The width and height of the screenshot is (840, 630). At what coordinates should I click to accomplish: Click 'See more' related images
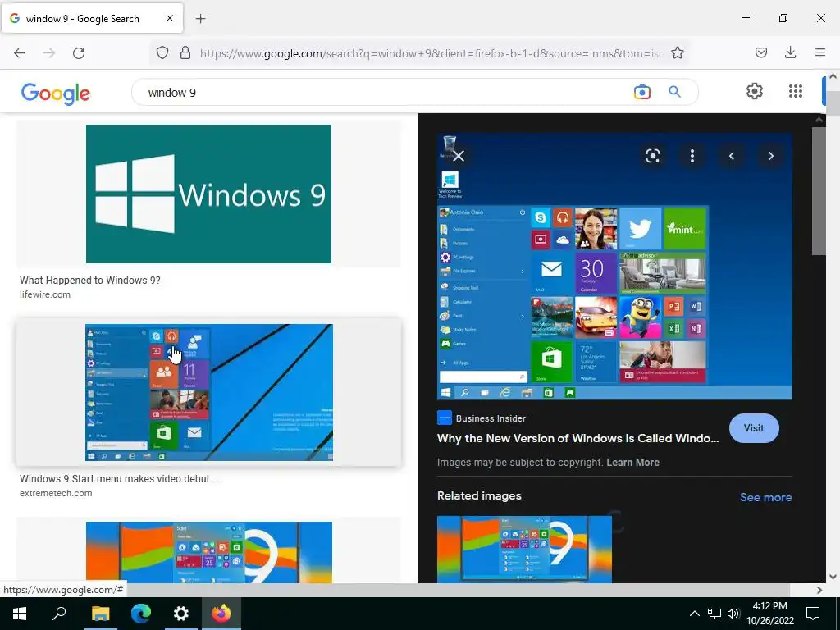[x=765, y=497]
